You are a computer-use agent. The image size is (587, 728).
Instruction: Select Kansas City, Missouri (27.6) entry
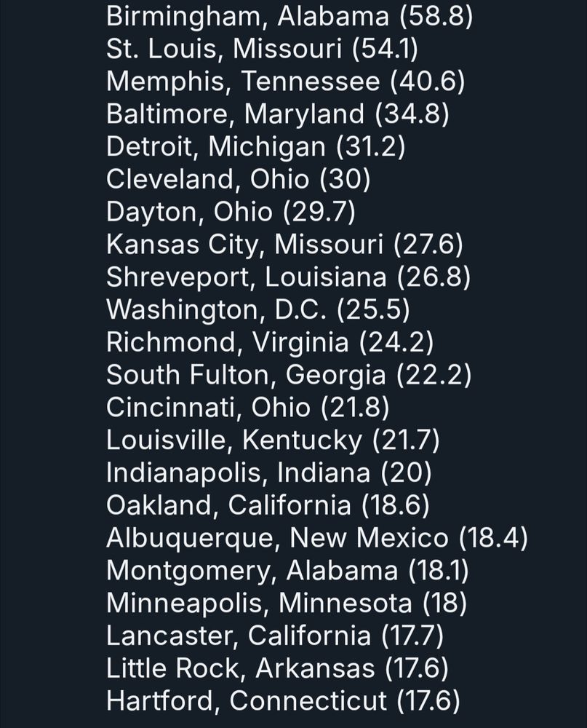284,245
